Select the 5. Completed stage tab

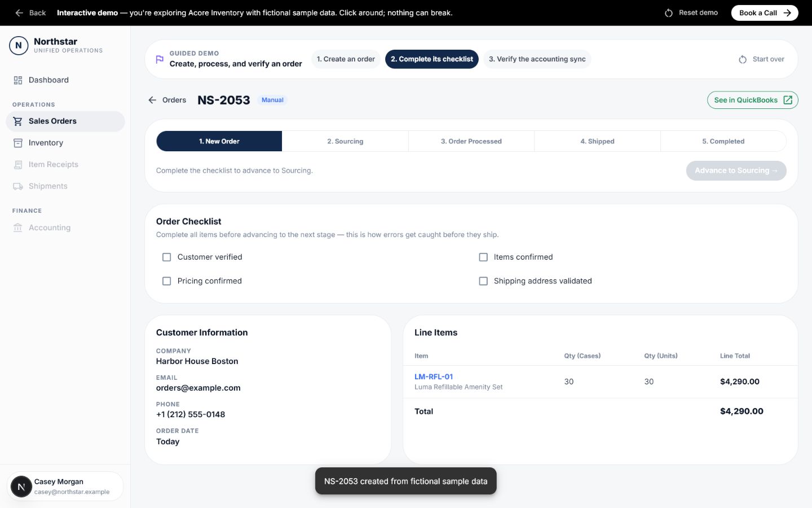(x=723, y=141)
